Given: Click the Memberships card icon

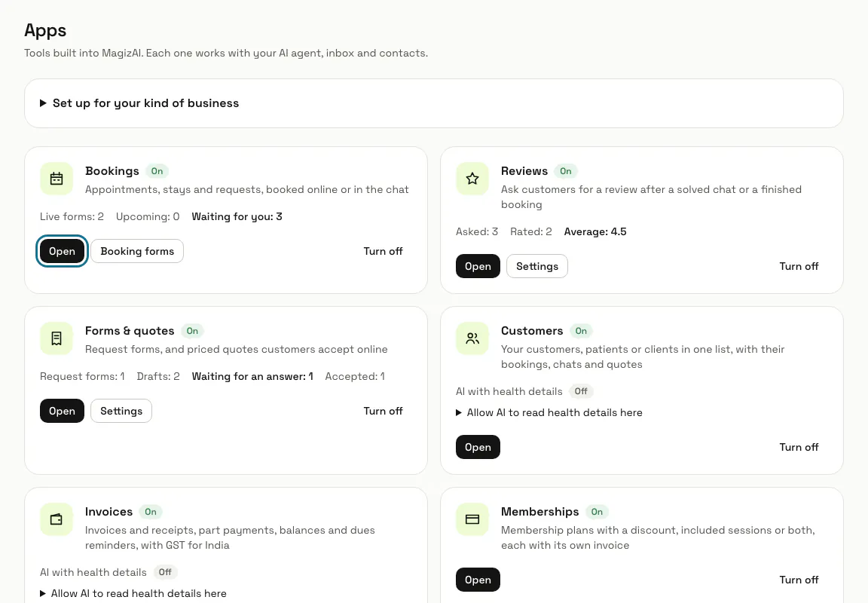Looking at the screenshot, I should click(x=472, y=519).
